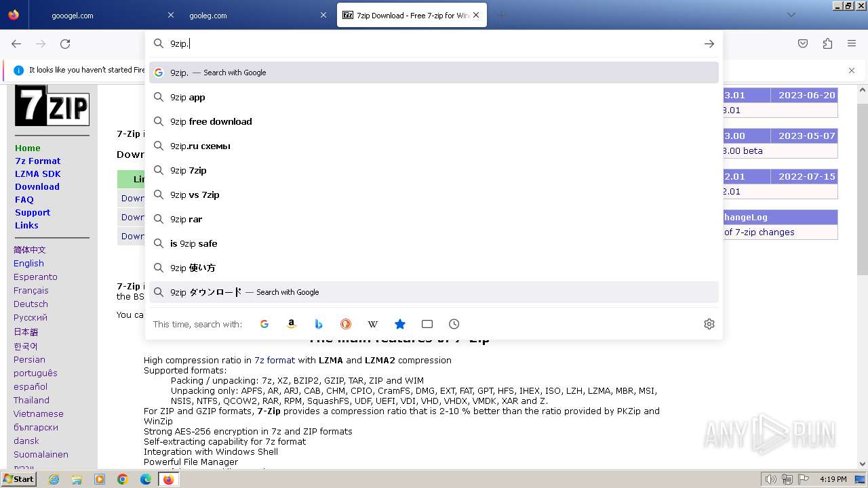The width and height of the screenshot is (868, 488).
Task: Close the gooogel.com tab
Action: (171, 15)
